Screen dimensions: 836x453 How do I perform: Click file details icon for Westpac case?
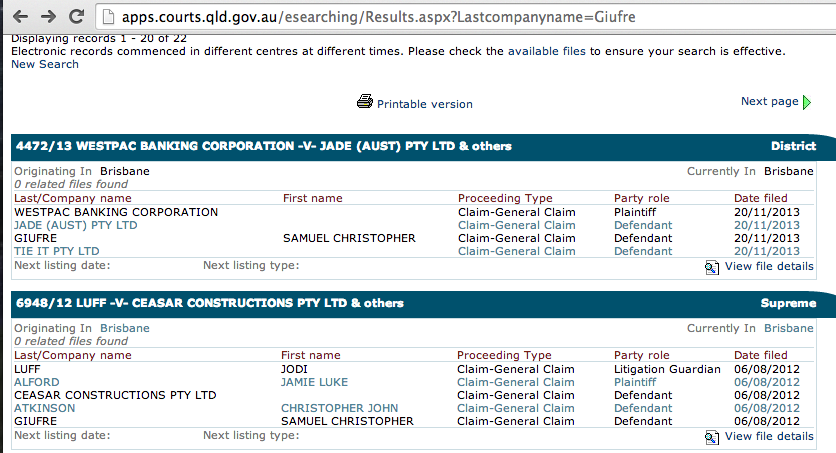[711, 267]
